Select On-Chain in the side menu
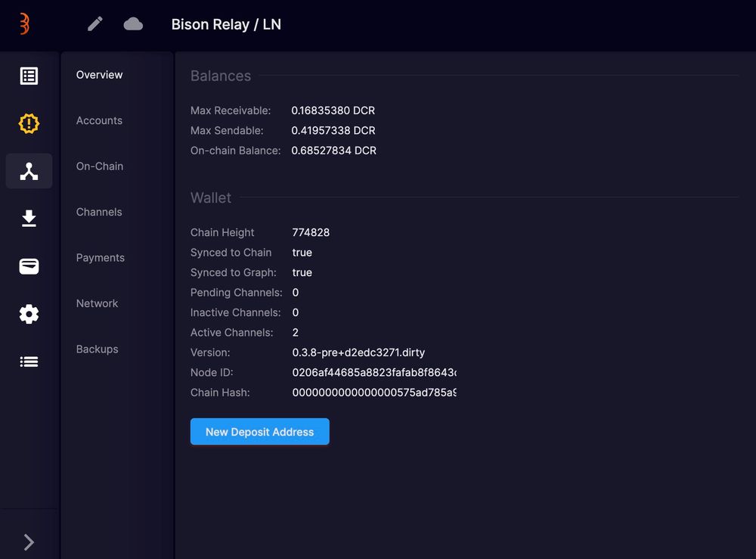 [99, 166]
